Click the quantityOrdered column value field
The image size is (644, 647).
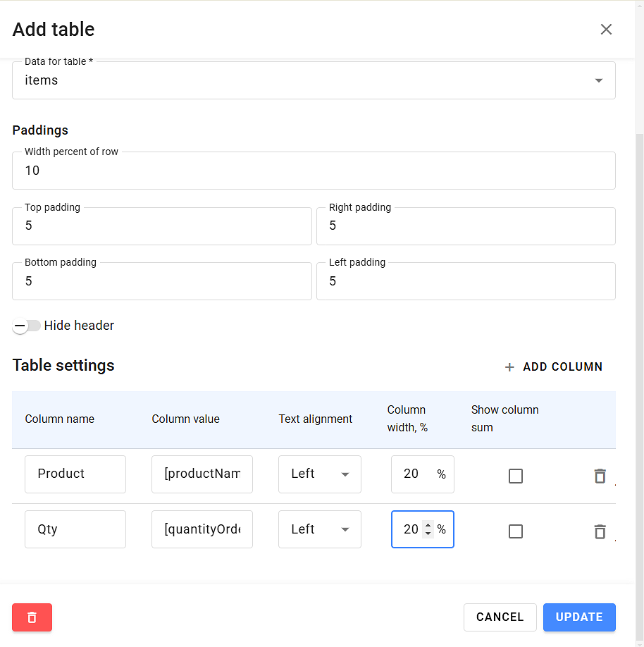coord(202,529)
